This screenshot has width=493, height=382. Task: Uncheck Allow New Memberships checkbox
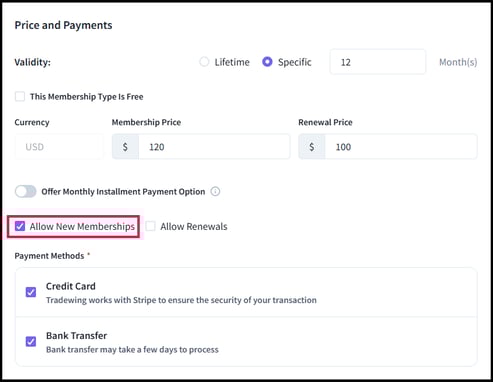(20, 226)
